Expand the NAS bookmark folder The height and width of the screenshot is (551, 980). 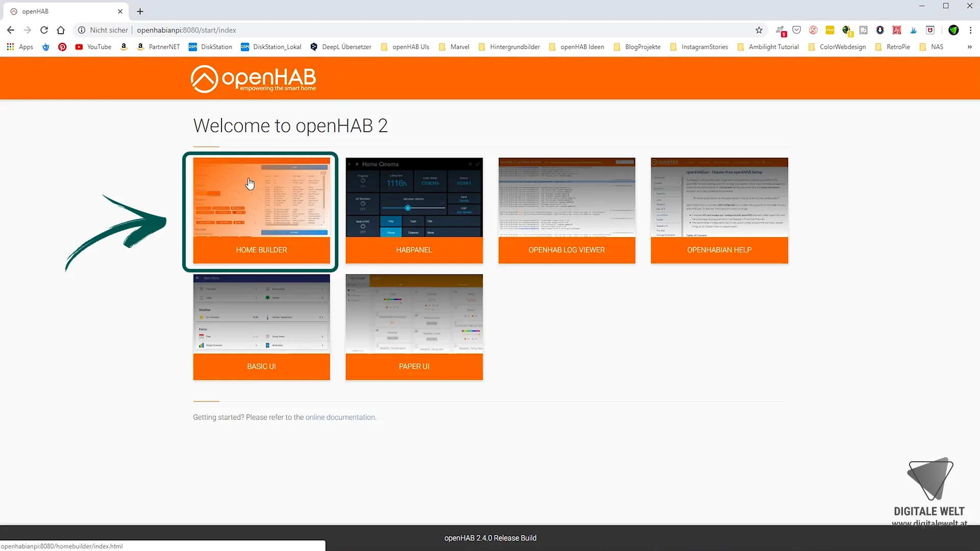[x=932, y=47]
